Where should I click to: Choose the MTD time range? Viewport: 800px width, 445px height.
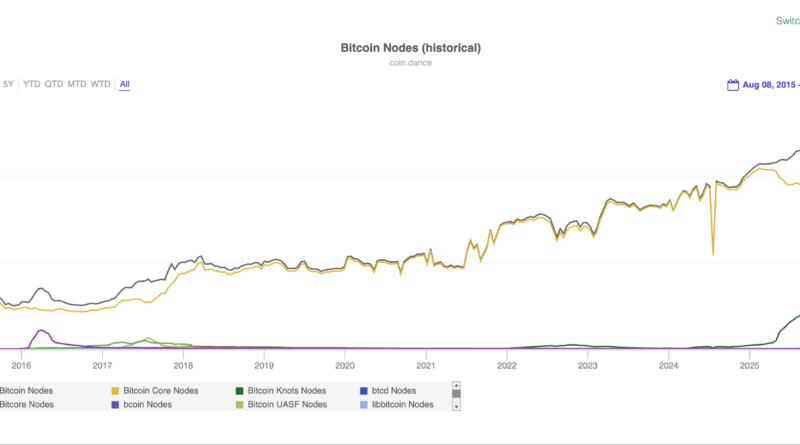(x=77, y=84)
